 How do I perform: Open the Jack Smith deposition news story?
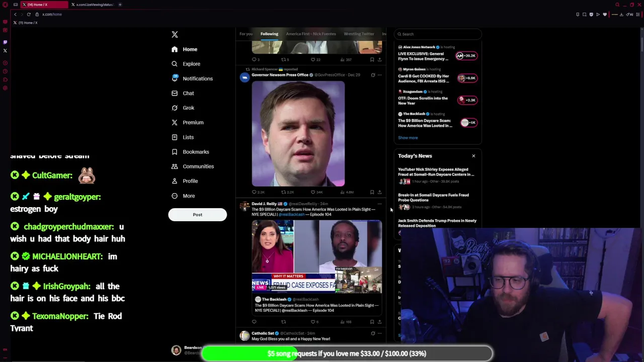tap(437, 223)
